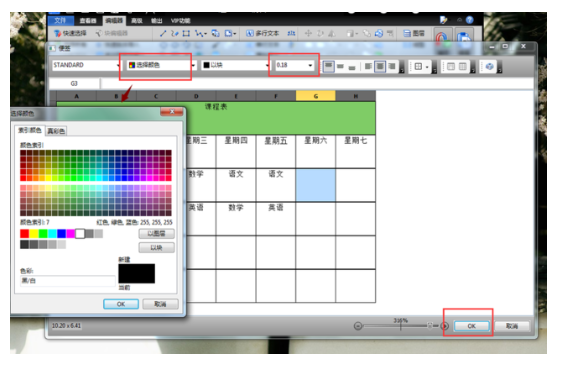561x368 pixels.
Task: Open the cell borders icon
Action: pyautogui.click(x=418, y=67)
